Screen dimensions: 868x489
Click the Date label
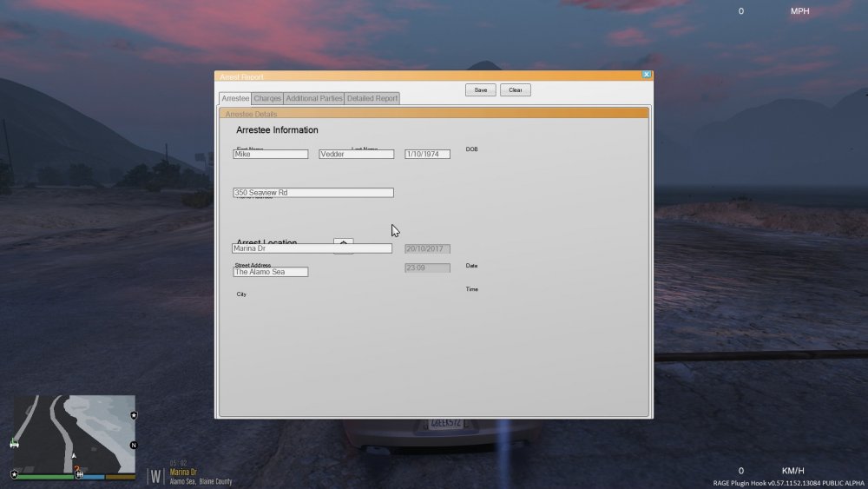click(x=471, y=265)
